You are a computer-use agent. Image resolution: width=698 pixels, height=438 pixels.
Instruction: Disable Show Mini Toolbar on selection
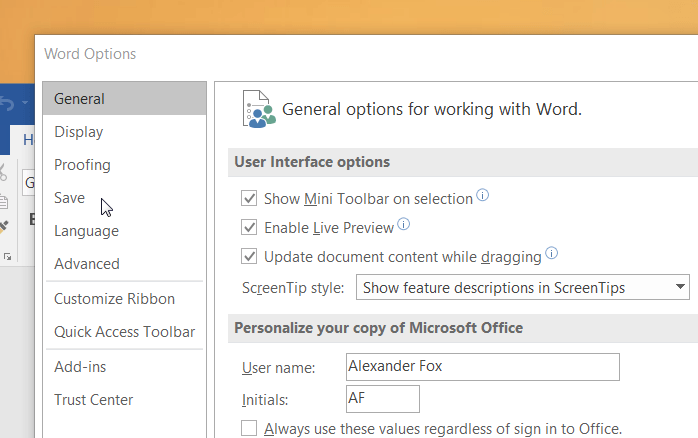[x=250, y=199]
